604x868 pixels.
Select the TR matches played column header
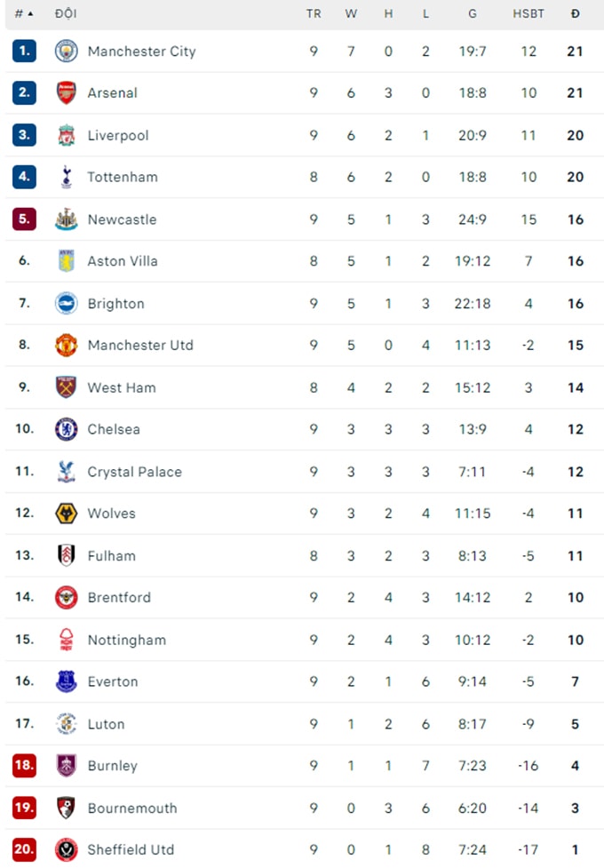pyautogui.click(x=314, y=14)
